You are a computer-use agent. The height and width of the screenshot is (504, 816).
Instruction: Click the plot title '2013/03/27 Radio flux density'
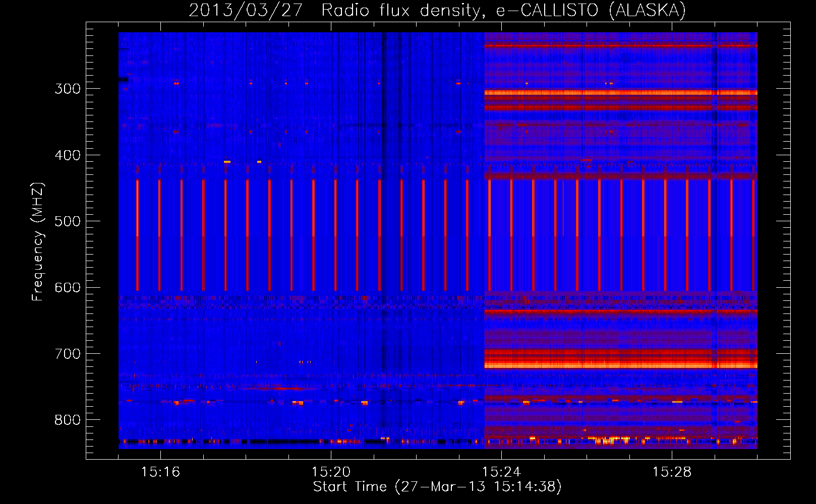click(437, 10)
